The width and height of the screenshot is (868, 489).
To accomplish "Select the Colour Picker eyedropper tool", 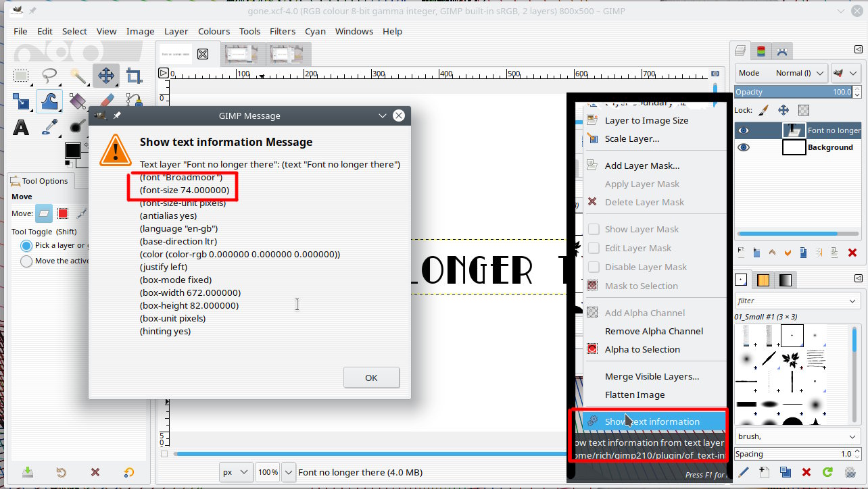I will click(49, 127).
